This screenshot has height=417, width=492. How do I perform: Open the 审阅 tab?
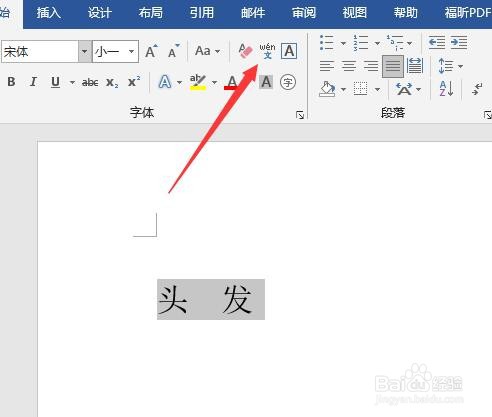click(304, 13)
